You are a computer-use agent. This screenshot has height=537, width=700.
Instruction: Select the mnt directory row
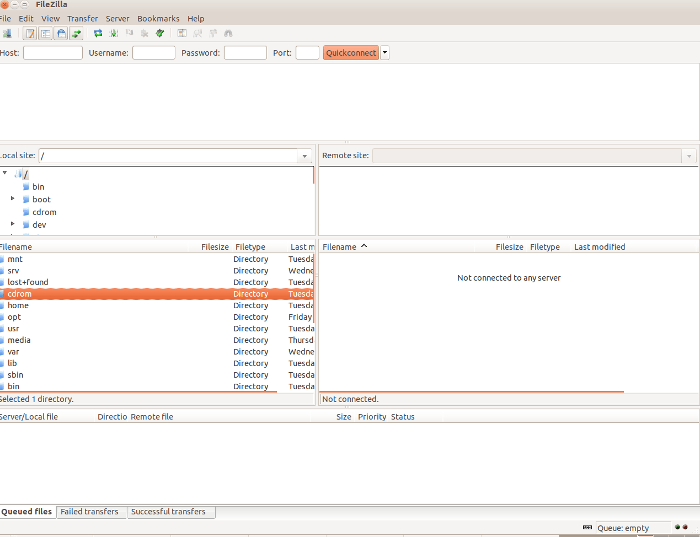(156, 259)
